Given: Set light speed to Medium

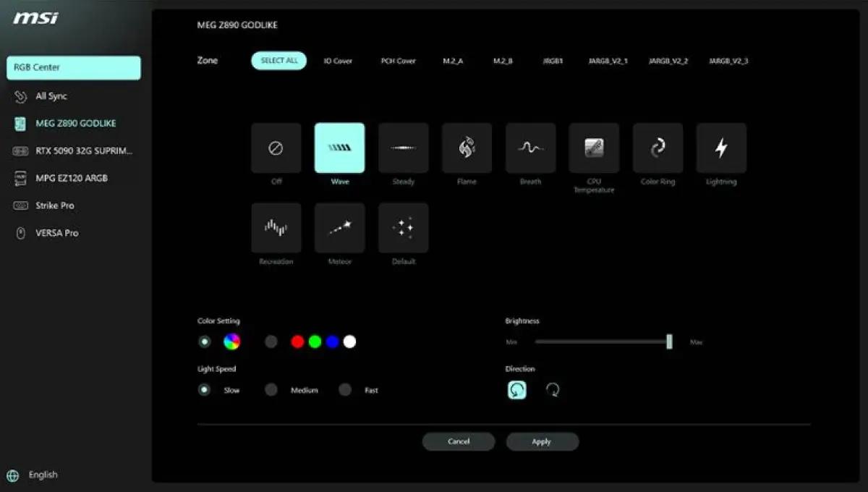Looking at the screenshot, I should 271,390.
